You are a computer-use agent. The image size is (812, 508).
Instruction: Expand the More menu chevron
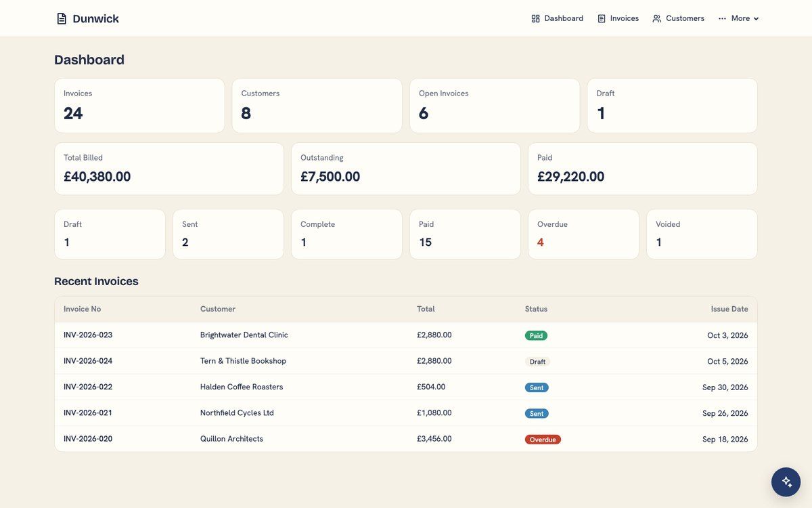(757, 19)
